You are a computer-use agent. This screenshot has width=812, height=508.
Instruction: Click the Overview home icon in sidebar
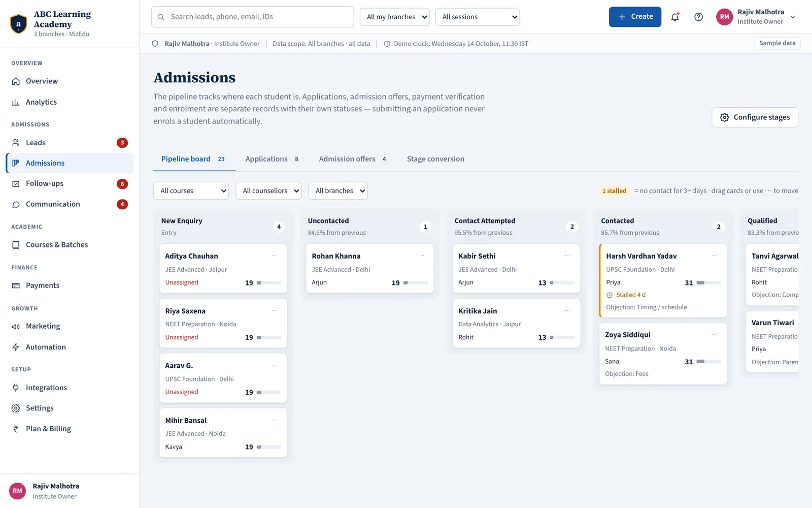pyautogui.click(x=16, y=81)
